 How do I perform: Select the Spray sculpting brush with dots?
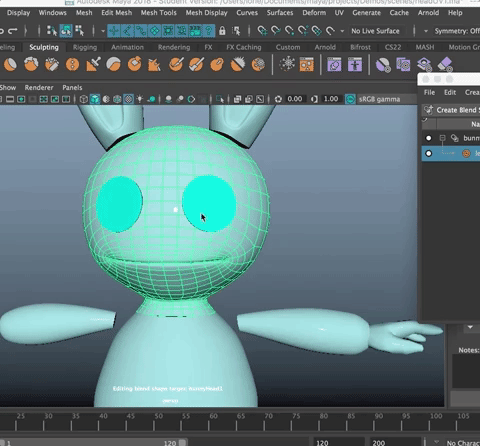[x=51, y=64]
